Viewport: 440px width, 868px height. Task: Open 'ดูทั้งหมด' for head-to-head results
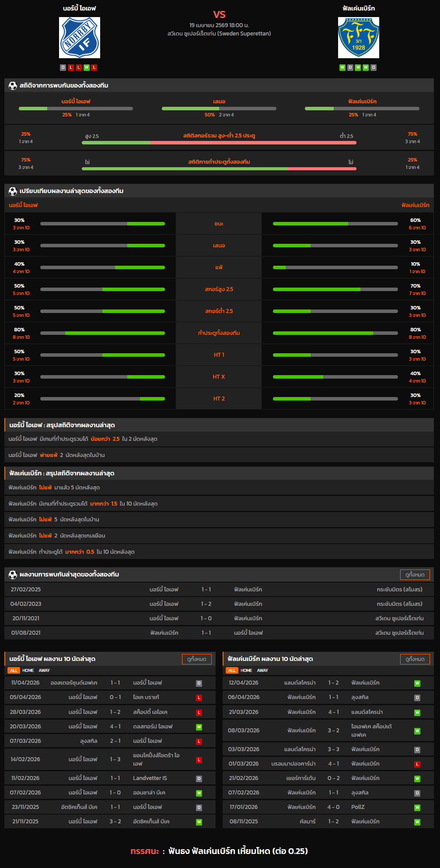point(415,575)
